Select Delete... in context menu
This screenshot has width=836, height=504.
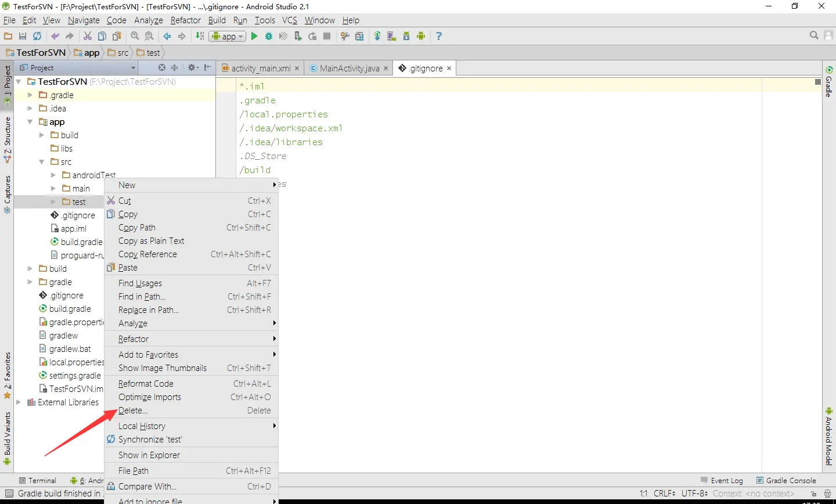pyautogui.click(x=191, y=411)
